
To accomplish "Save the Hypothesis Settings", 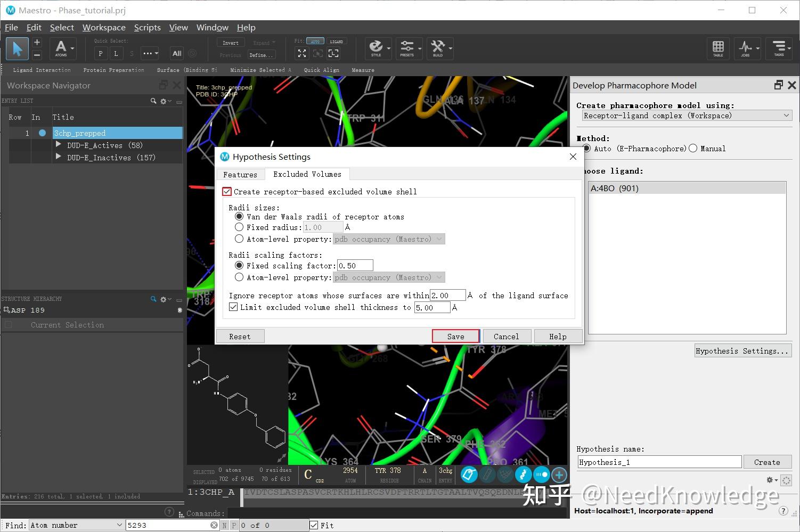I will [x=455, y=336].
